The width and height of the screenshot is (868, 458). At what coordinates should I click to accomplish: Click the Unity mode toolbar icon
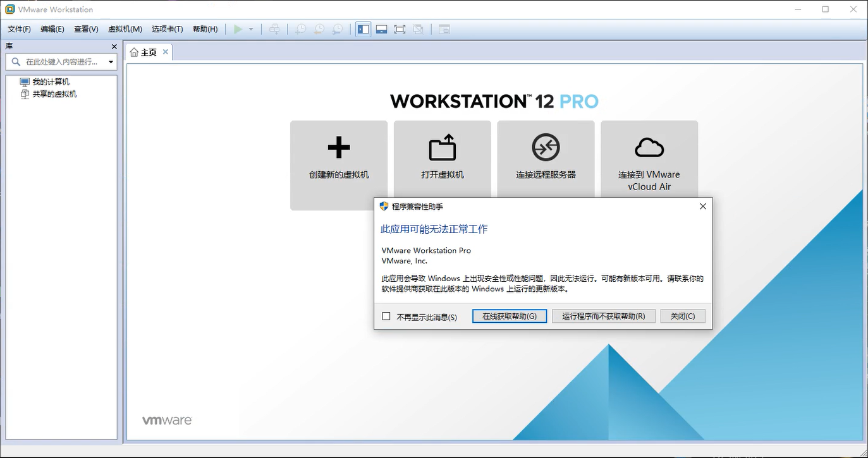coord(418,29)
